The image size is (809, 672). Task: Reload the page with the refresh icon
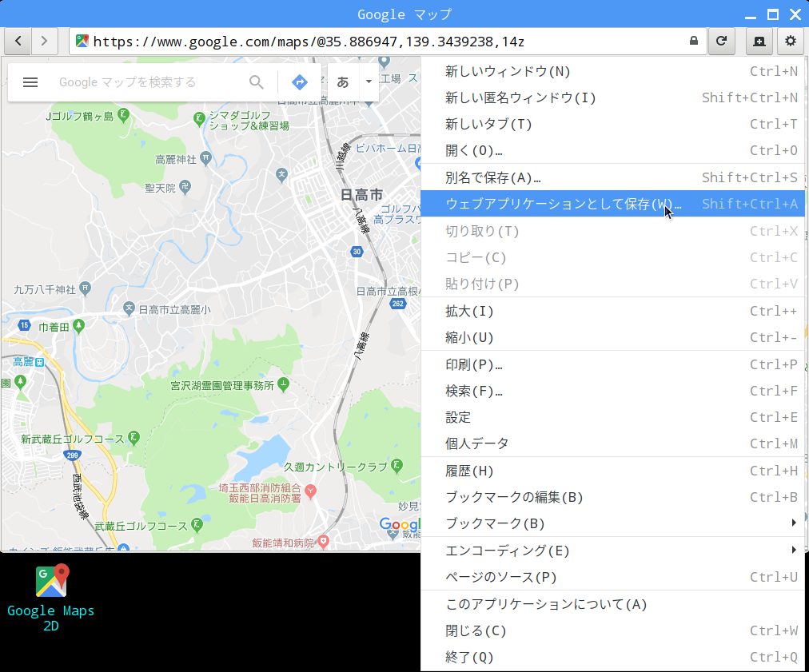point(721,41)
